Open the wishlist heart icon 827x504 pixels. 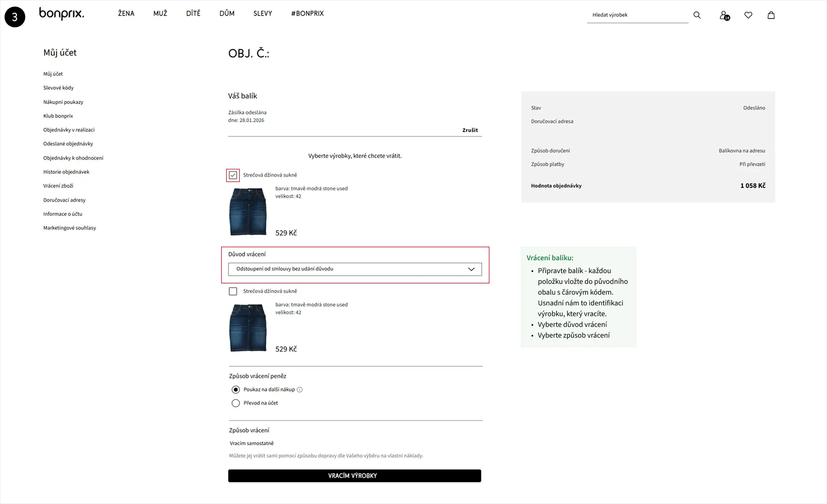tap(748, 15)
